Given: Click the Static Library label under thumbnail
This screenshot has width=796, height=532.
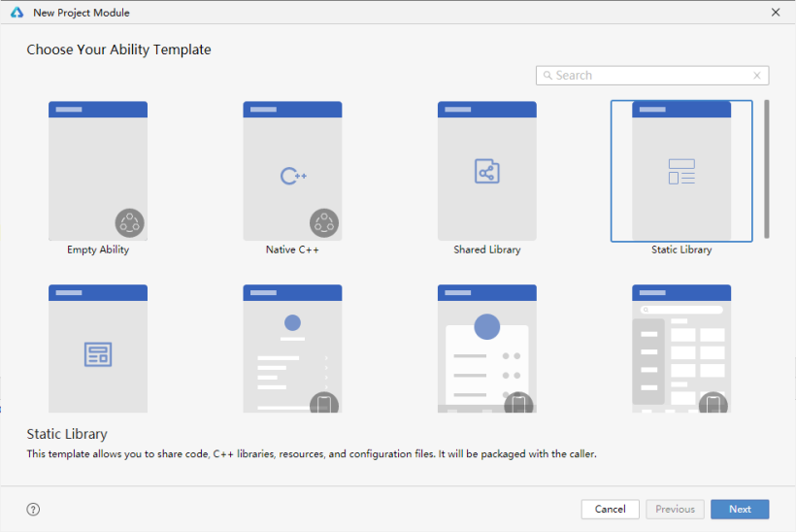Looking at the screenshot, I should coord(681,249).
